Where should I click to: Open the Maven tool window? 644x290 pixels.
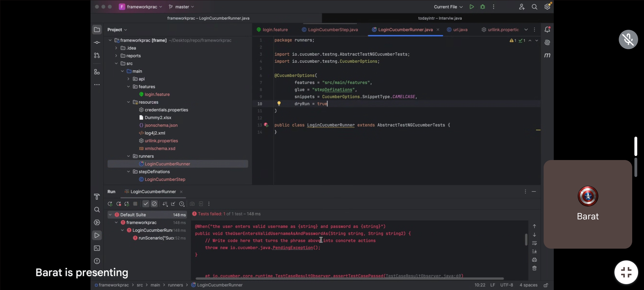pos(547,55)
